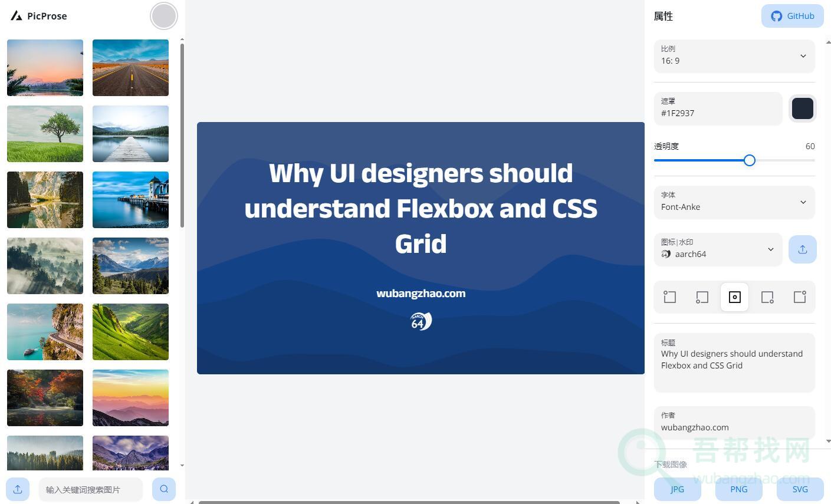The image size is (831, 504).
Task: Click the upload image icon beside search box
Action: tap(18, 489)
